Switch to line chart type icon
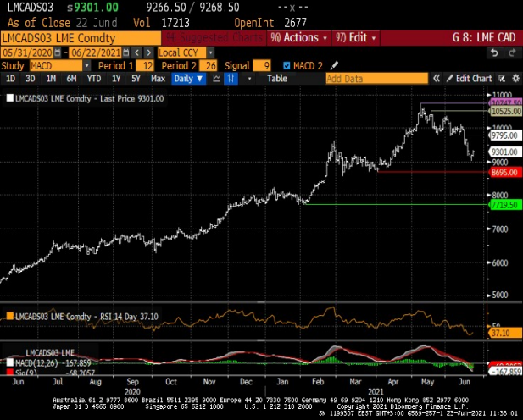This screenshot has width=523, height=420. pyautogui.click(x=216, y=79)
